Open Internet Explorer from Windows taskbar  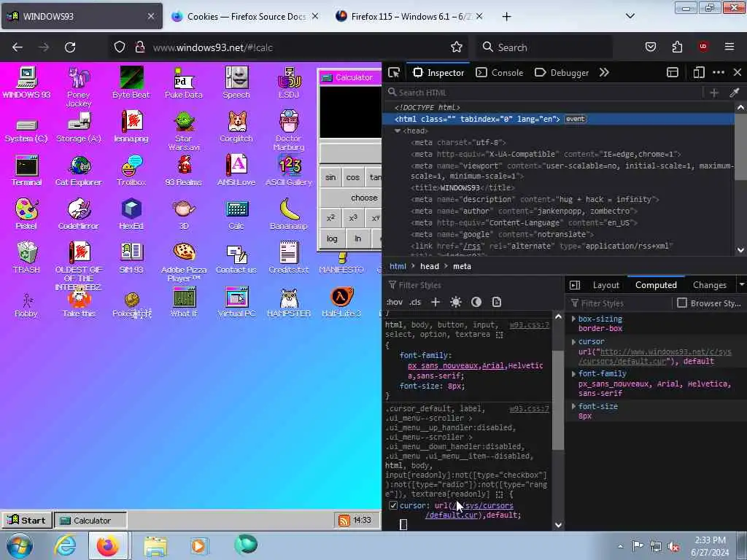[65, 545]
